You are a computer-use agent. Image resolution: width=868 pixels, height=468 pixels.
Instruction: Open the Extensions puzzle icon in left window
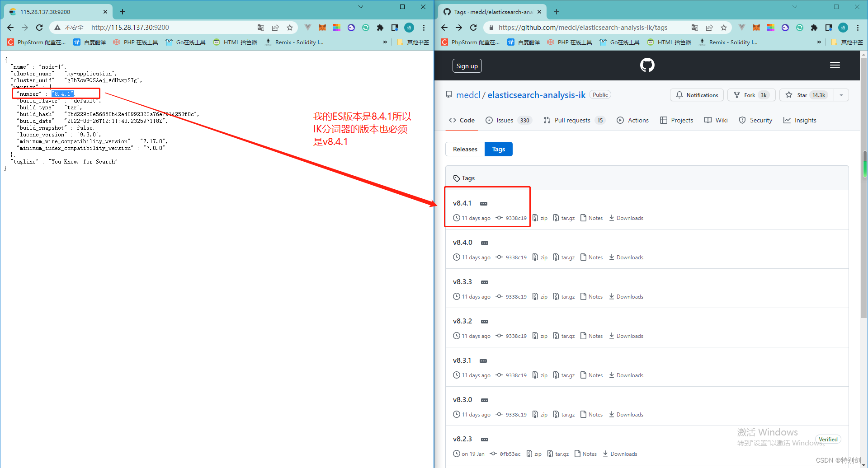pyautogui.click(x=380, y=28)
